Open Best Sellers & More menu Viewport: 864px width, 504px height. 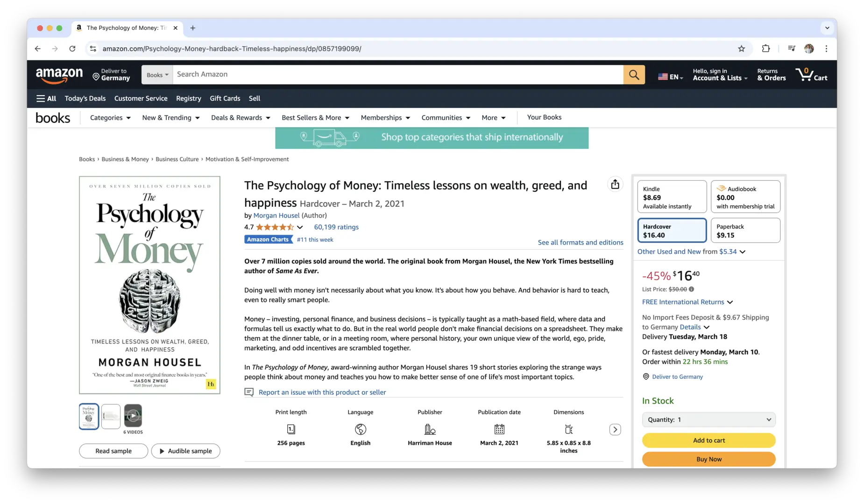coord(315,118)
